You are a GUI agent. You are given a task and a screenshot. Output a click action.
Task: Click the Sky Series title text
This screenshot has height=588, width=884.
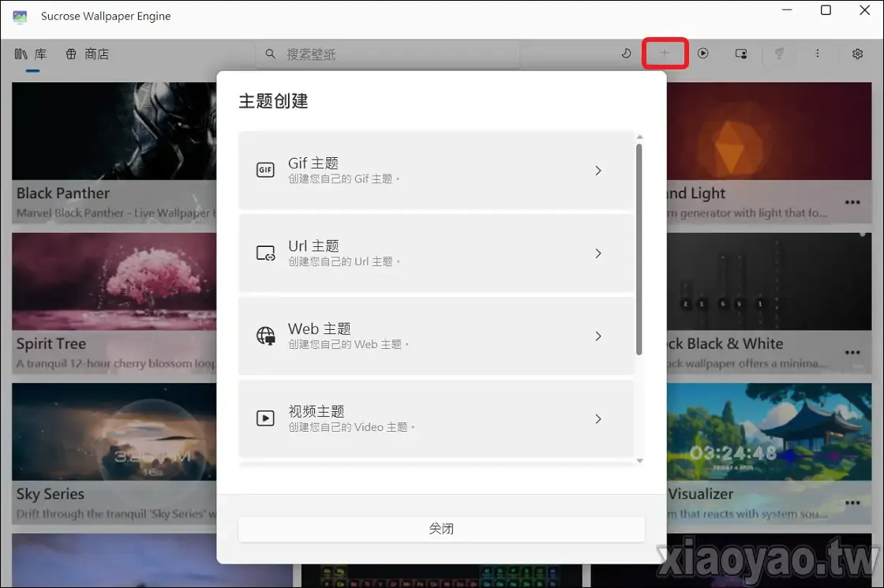(x=51, y=494)
